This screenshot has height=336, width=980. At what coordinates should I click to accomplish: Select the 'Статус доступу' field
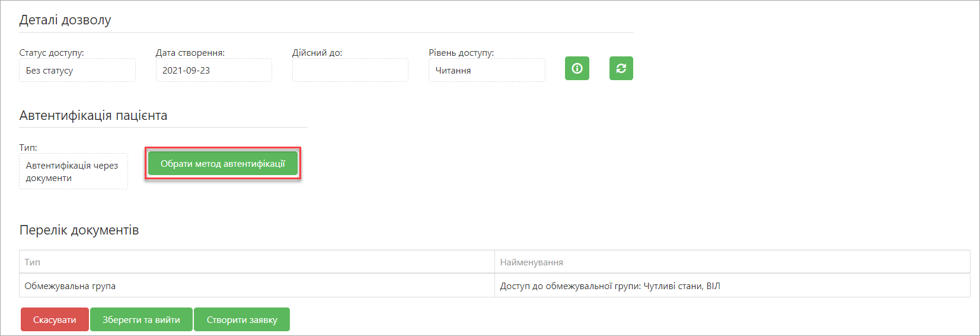tap(77, 70)
